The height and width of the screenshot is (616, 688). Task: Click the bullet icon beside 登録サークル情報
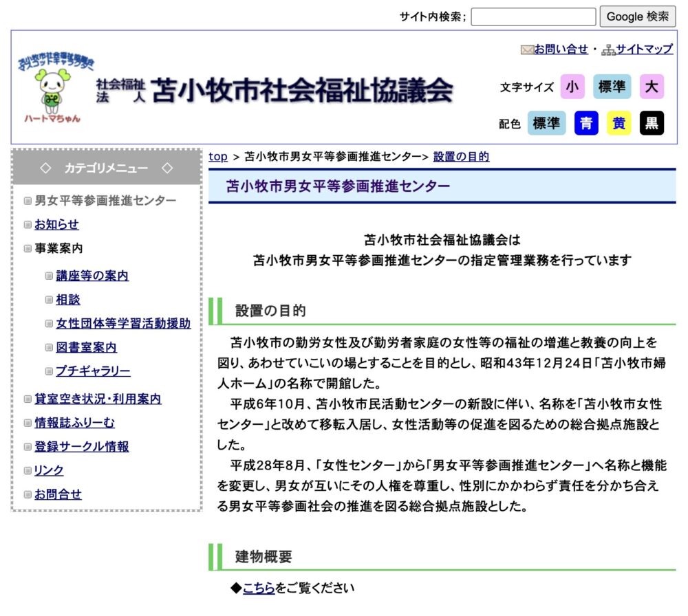(x=28, y=446)
